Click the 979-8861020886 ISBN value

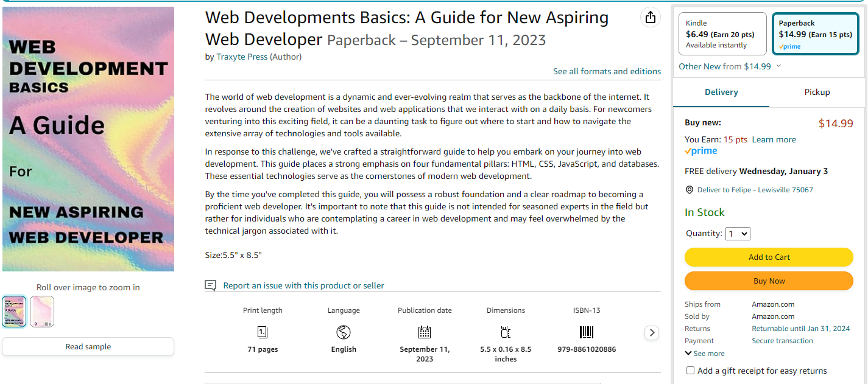pos(587,349)
